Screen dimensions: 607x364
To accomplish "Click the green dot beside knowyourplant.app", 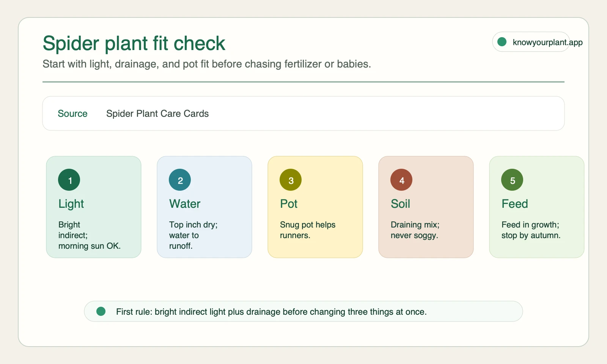I will 502,42.
